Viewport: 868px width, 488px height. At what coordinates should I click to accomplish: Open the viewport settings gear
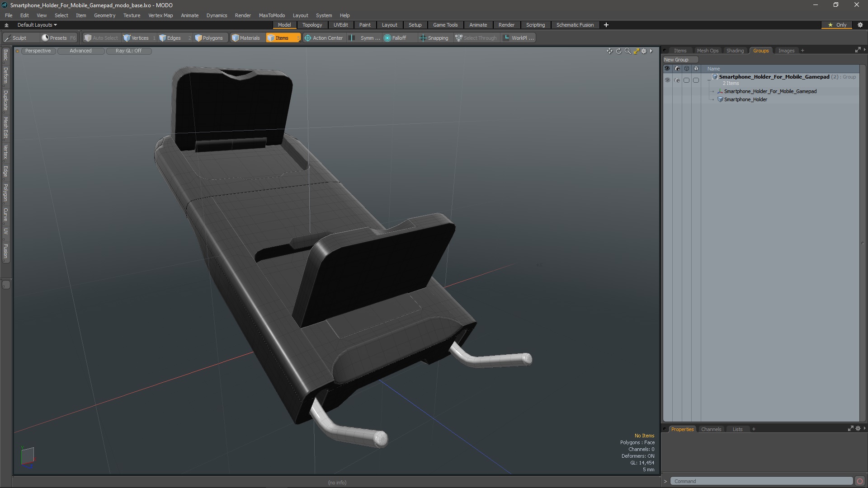point(644,51)
